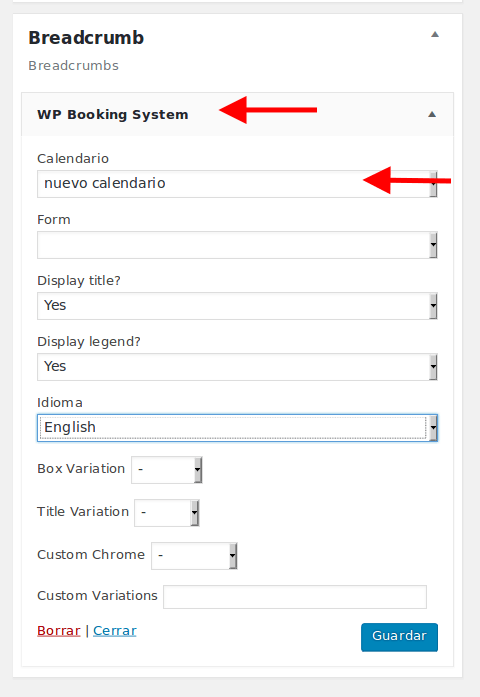Open the Display legend dropdown
Screen dimensions: 480x697
(237, 366)
